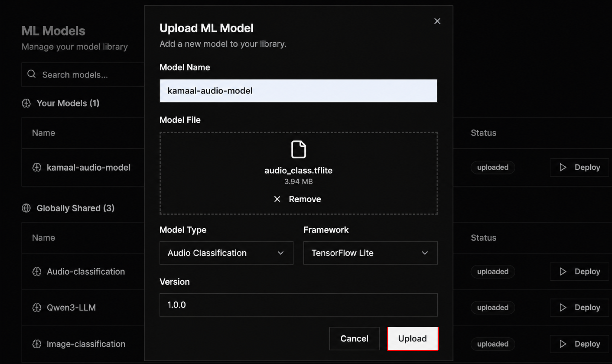Click the uploaded badge for Image-classification
Viewport: 612px width, 364px height.
tap(493, 344)
